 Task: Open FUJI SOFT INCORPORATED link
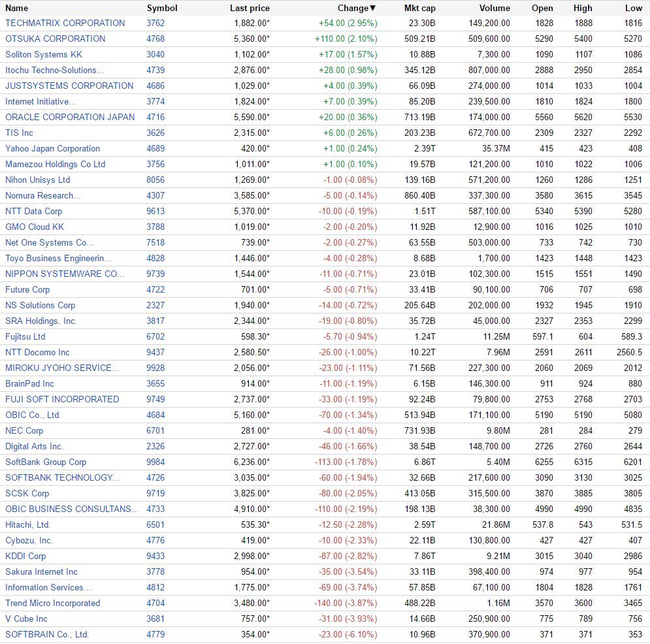[62, 400]
